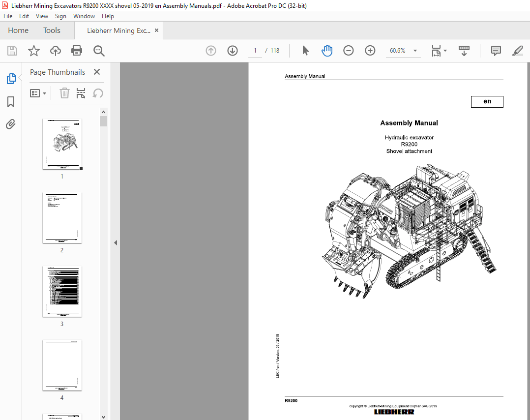Add a comment sticky note icon
Viewport: 530px width, 420px height.
[496, 51]
